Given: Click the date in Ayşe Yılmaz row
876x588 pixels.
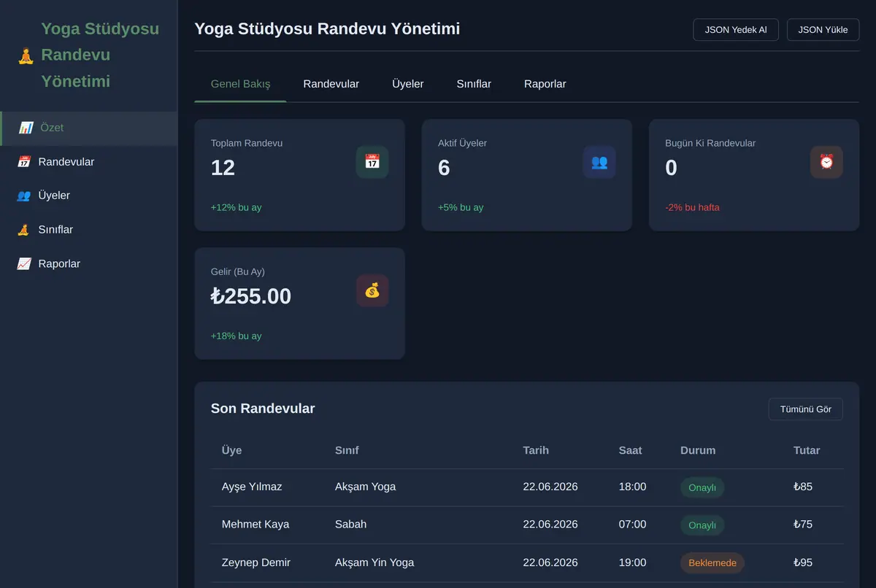Looking at the screenshot, I should 550,487.
